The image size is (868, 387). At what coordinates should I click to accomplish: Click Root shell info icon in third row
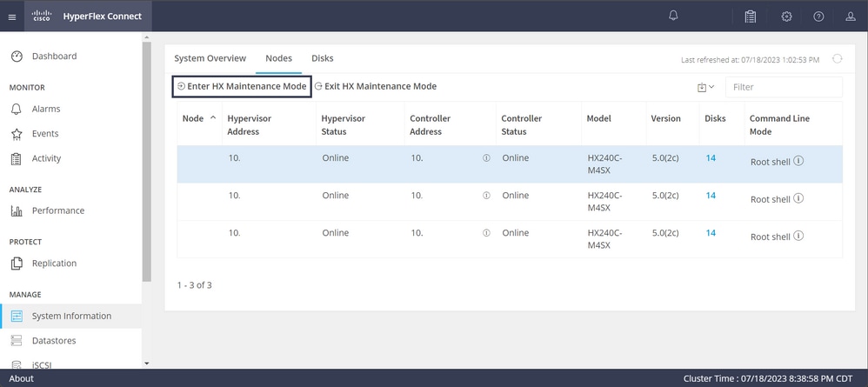pos(798,236)
